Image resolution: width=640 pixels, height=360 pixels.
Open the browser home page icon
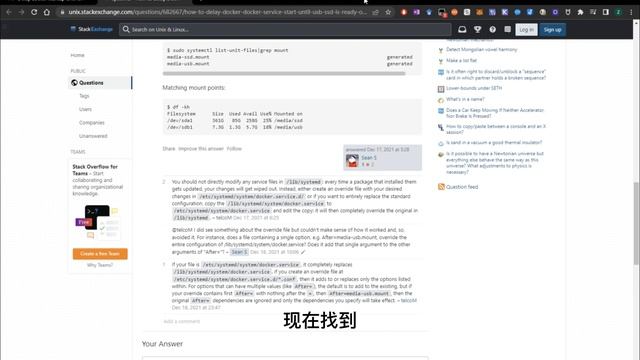click(47, 12)
